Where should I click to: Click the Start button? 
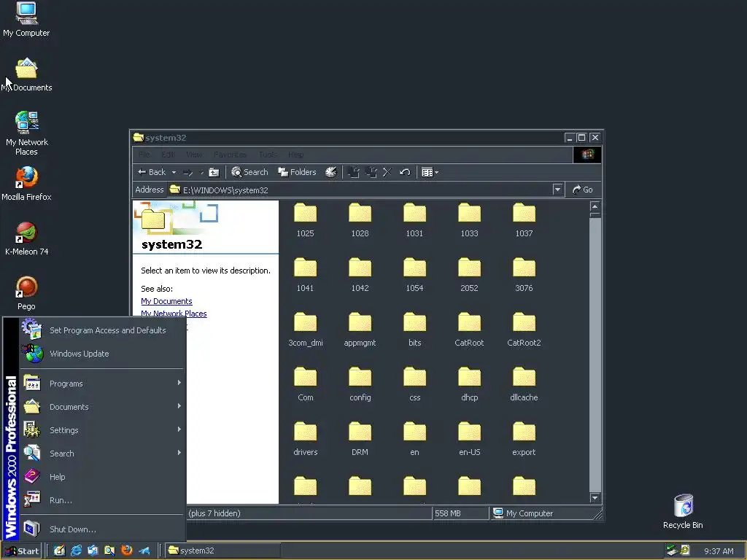(x=22, y=551)
